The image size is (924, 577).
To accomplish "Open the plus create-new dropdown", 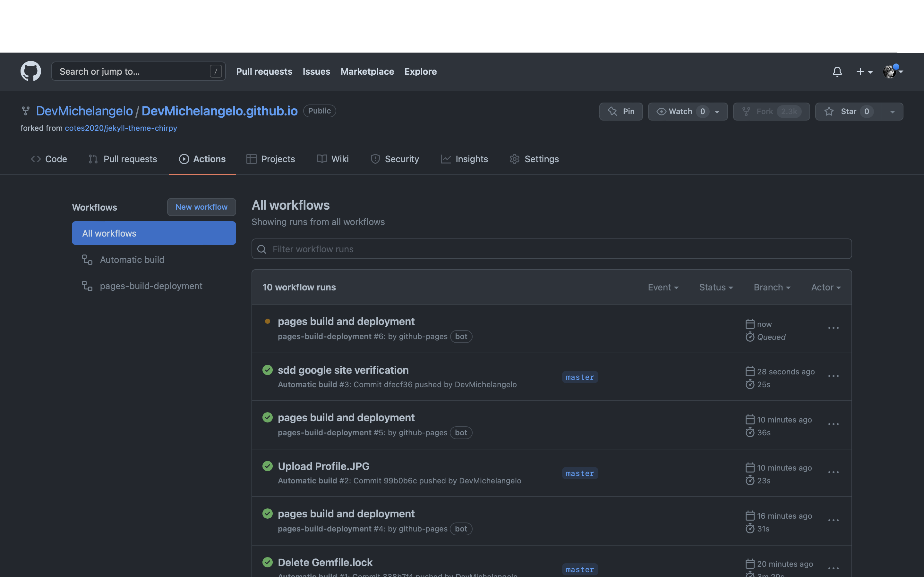I will tap(864, 72).
